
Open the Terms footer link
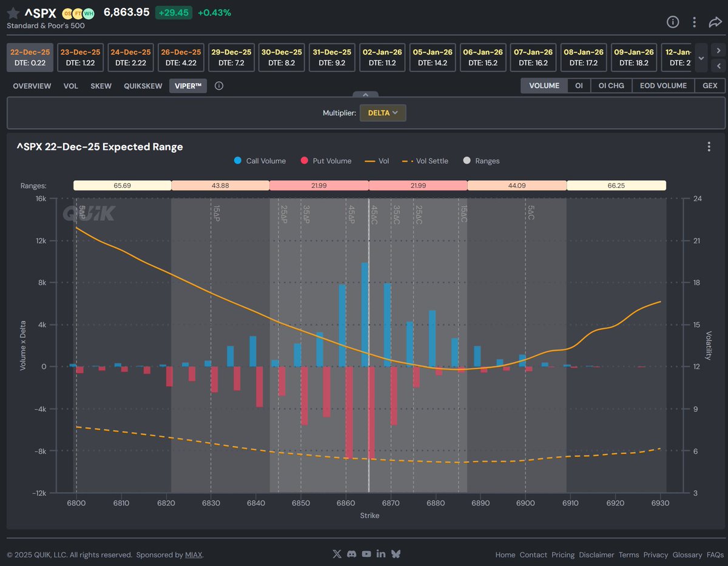[629, 554]
